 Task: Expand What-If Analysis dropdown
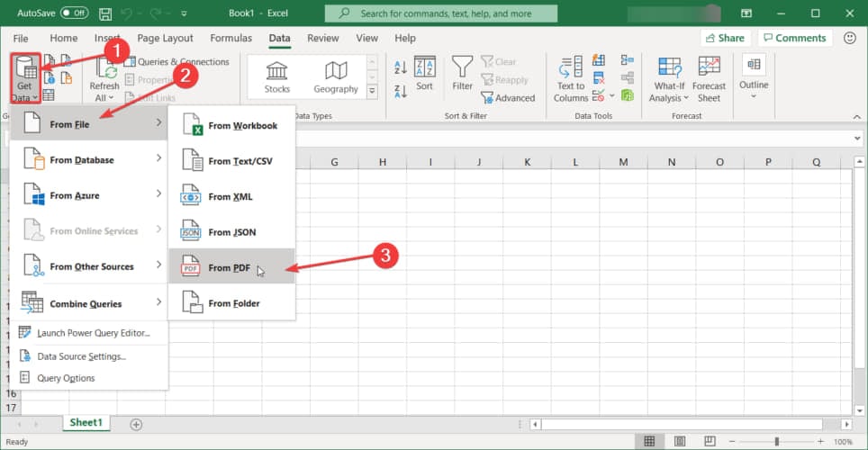click(669, 79)
